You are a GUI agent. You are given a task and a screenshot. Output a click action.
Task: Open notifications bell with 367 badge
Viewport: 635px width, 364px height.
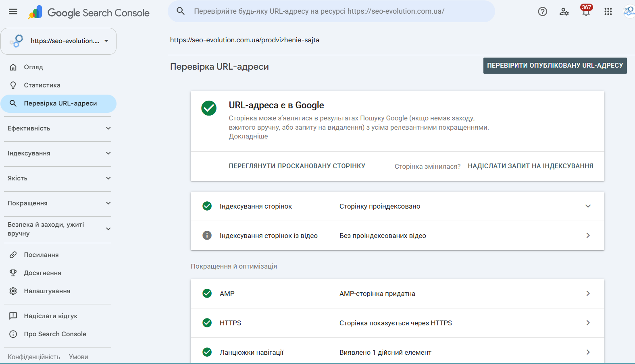[x=586, y=10]
